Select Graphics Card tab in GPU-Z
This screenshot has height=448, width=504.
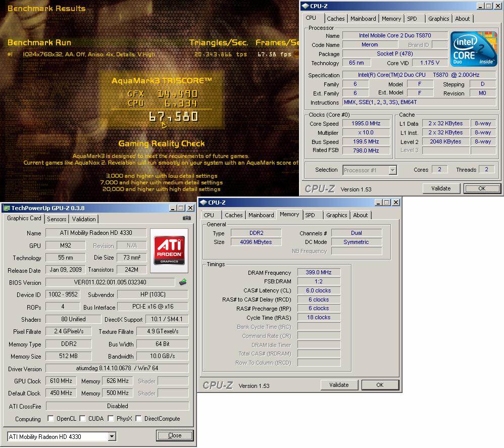[x=24, y=218]
